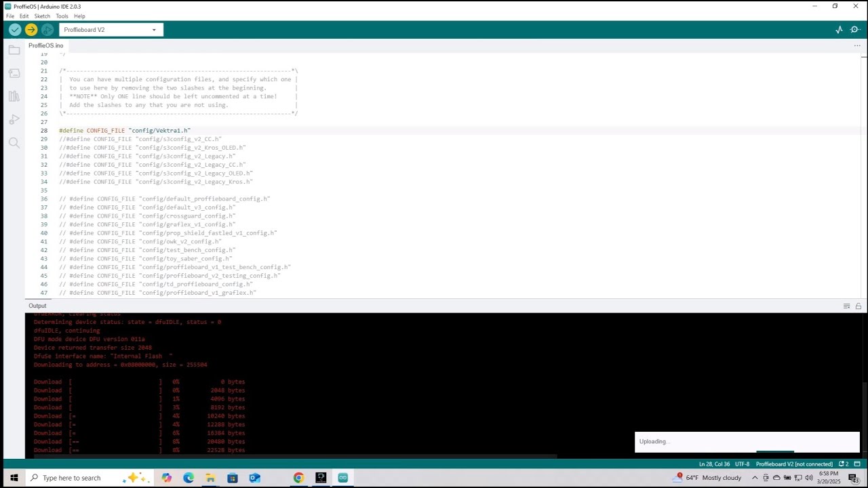Open Microsoft Edge from the taskbar
The height and width of the screenshot is (488, 868).
tap(189, 478)
